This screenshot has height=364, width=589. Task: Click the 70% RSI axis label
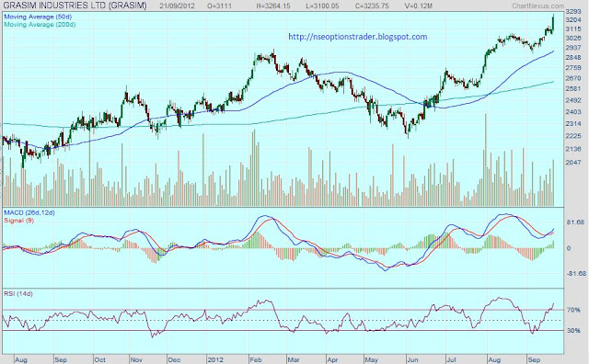(x=573, y=310)
